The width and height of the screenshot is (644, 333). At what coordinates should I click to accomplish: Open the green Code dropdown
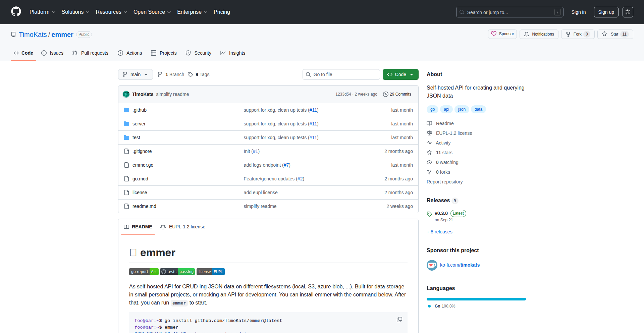(400, 74)
